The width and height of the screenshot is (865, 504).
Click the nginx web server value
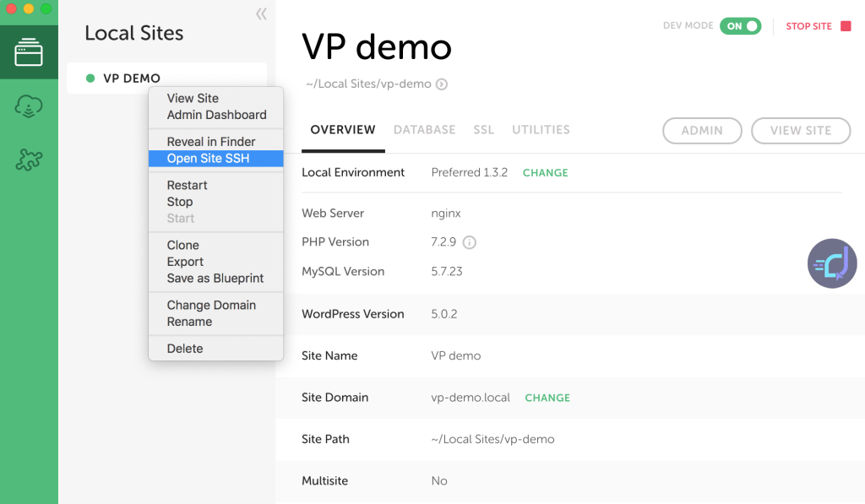click(446, 214)
